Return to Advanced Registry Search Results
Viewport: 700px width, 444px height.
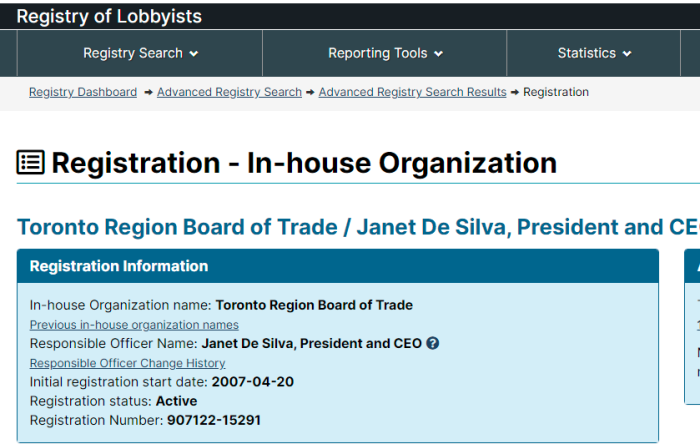tap(412, 92)
